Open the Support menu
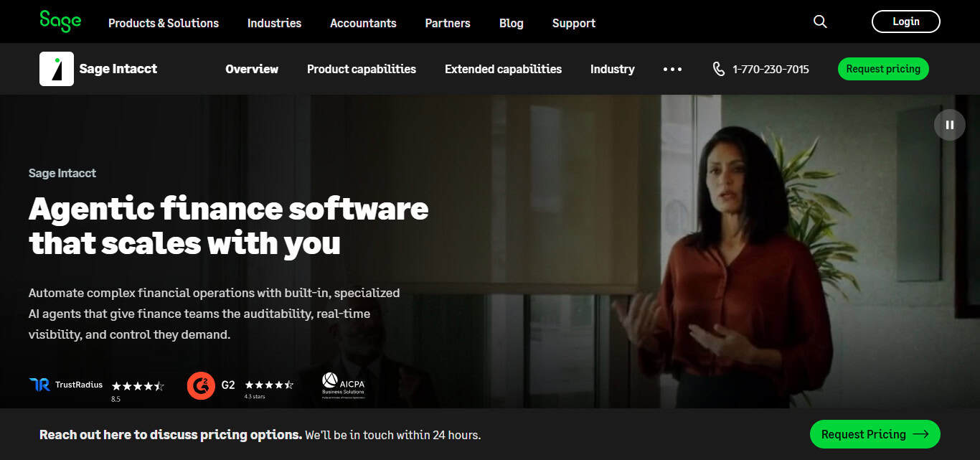 point(574,23)
